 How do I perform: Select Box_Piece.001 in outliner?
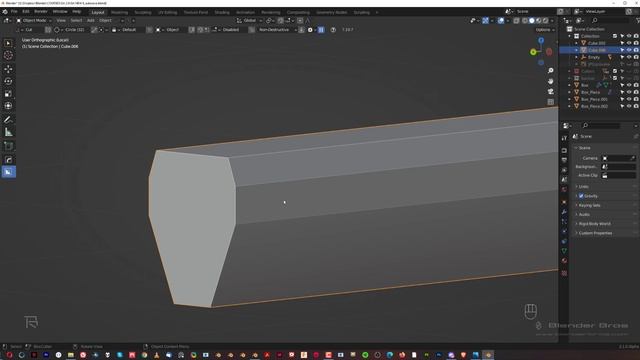[594, 99]
